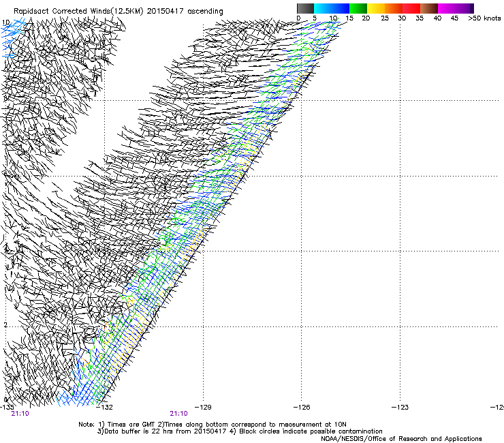This screenshot has width=504, height=443.
Task: Click the '-135' longitude axis label
Action: pyautogui.click(x=6, y=408)
